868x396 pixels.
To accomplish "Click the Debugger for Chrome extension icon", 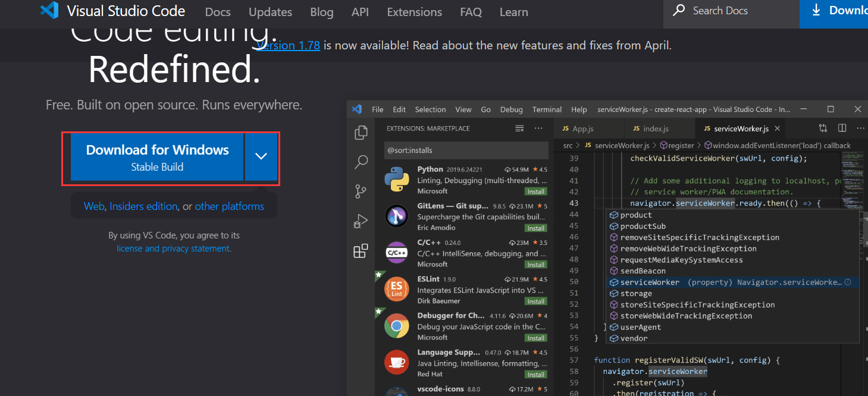I will point(396,326).
